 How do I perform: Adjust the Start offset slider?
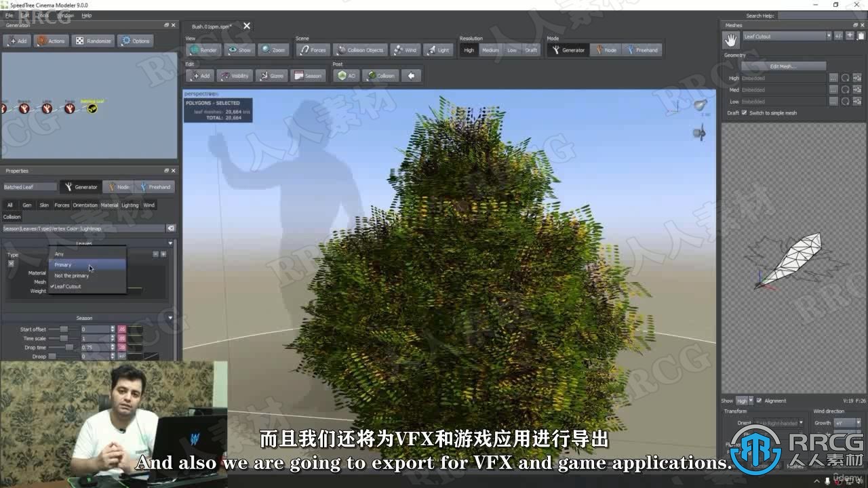pyautogui.click(x=62, y=329)
